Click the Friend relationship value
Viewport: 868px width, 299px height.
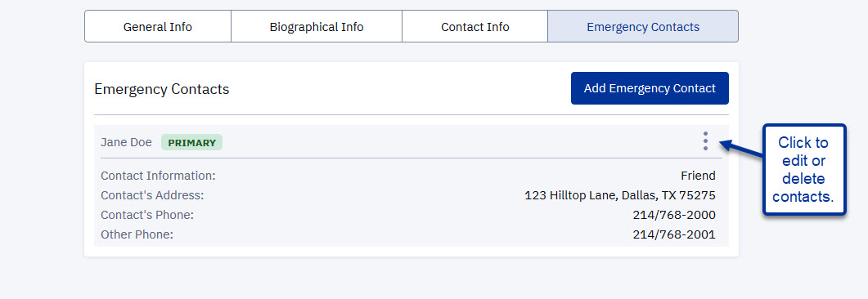[698, 176]
